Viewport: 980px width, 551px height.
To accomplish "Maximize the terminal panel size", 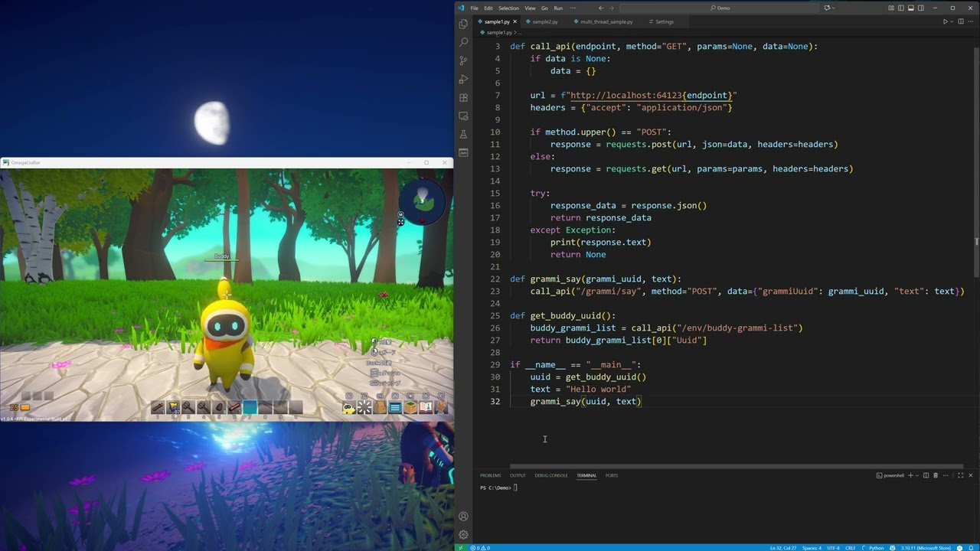I will click(x=961, y=475).
